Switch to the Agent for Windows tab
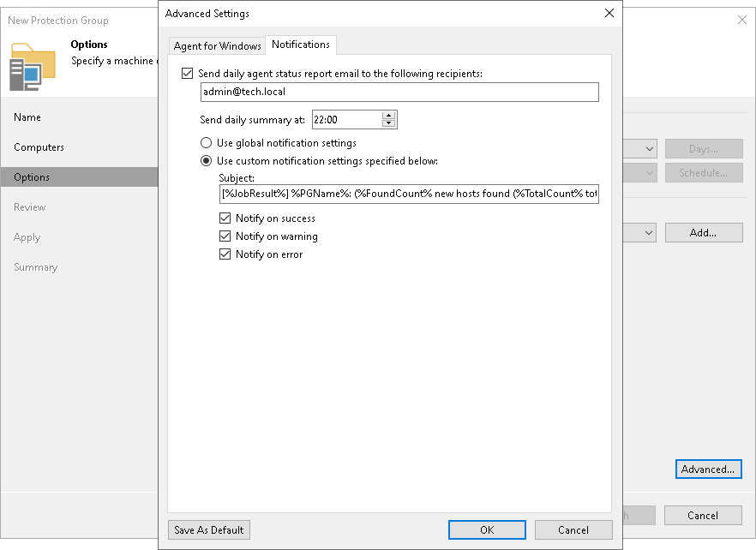Screen dimensions: 756x550 [216, 45]
